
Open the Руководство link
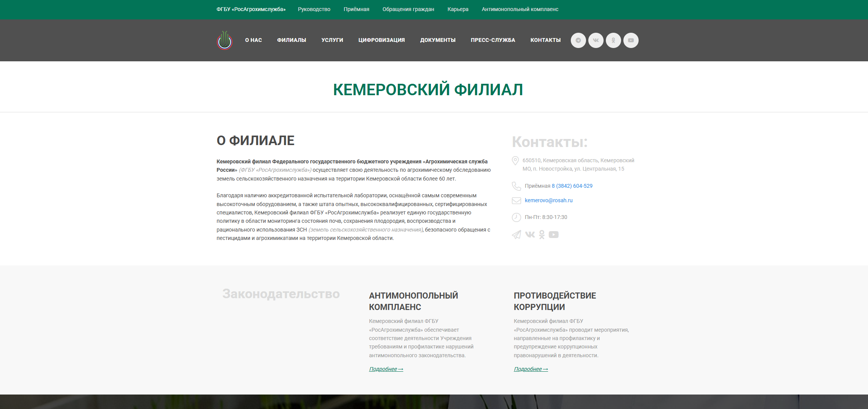[314, 9]
